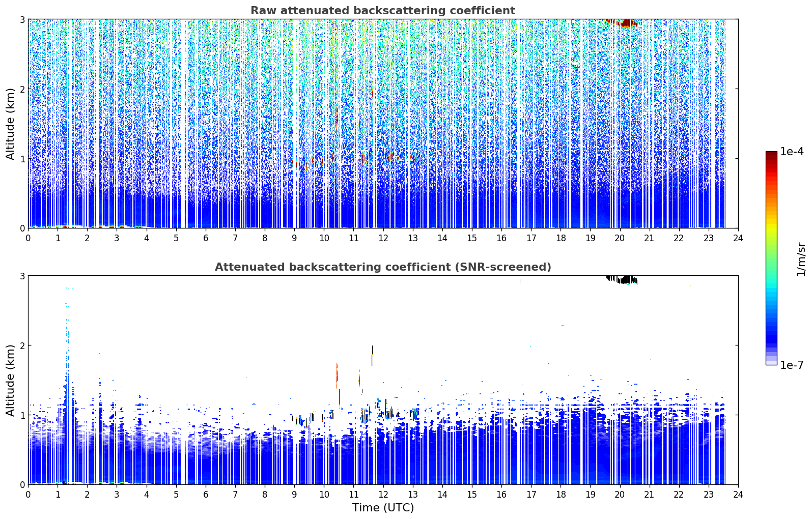Click the top plot's 'Altitude (km)' label

(10, 123)
